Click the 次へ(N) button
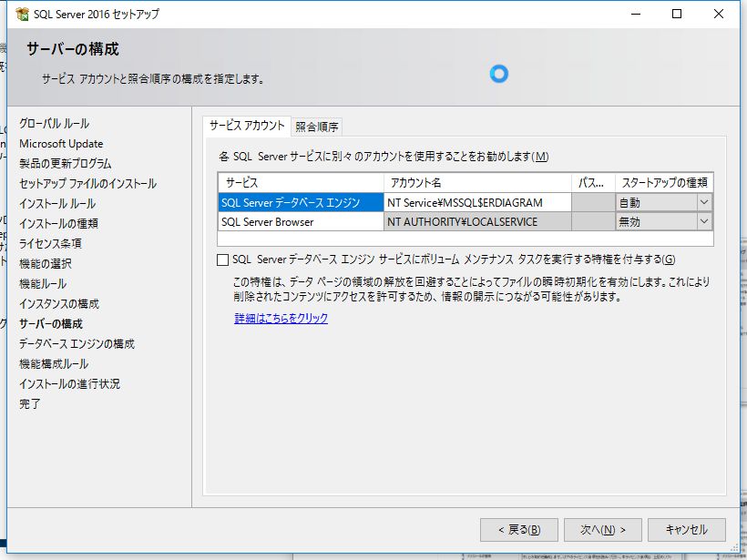The height and width of the screenshot is (560, 747). click(603, 530)
